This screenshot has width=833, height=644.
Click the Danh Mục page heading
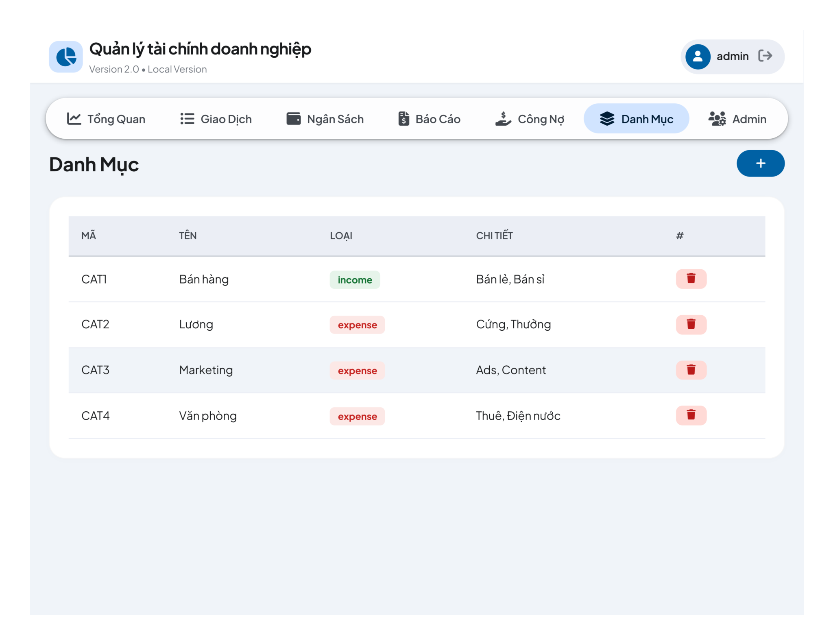[94, 165]
